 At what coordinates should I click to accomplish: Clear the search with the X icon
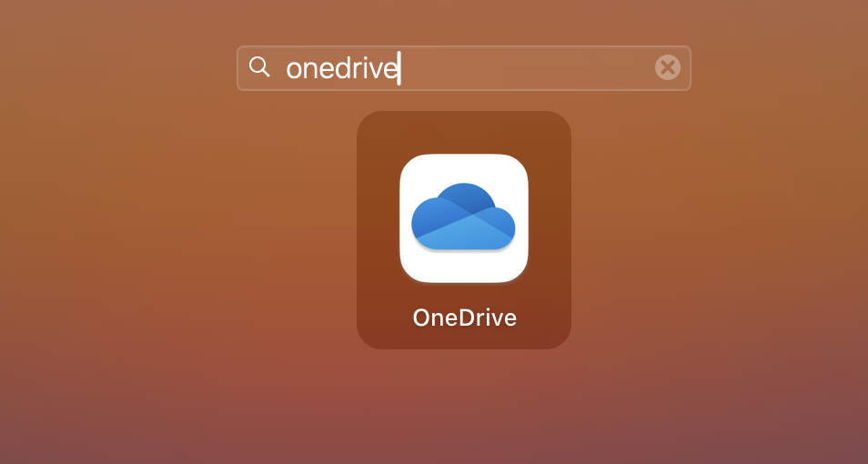pos(667,67)
